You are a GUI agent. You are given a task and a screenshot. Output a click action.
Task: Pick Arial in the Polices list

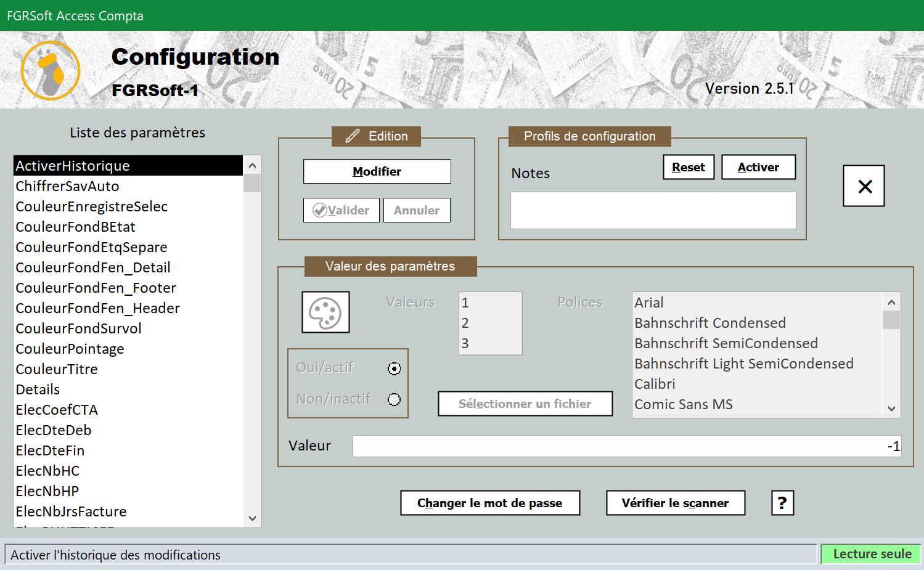click(x=758, y=303)
